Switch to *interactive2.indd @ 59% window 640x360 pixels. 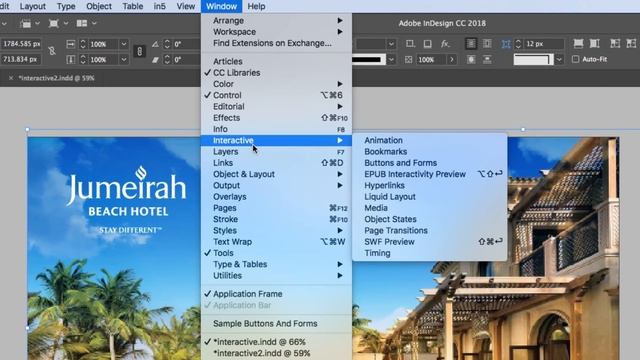coord(276,353)
